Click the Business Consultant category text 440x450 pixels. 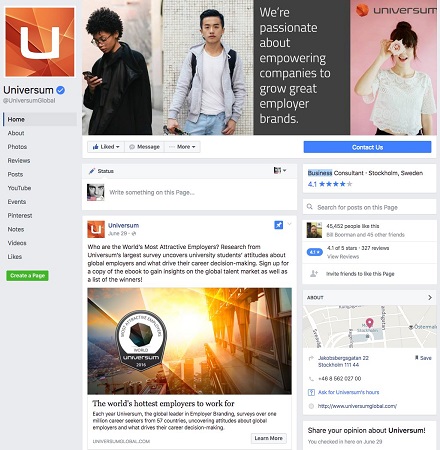(x=335, y=173)
